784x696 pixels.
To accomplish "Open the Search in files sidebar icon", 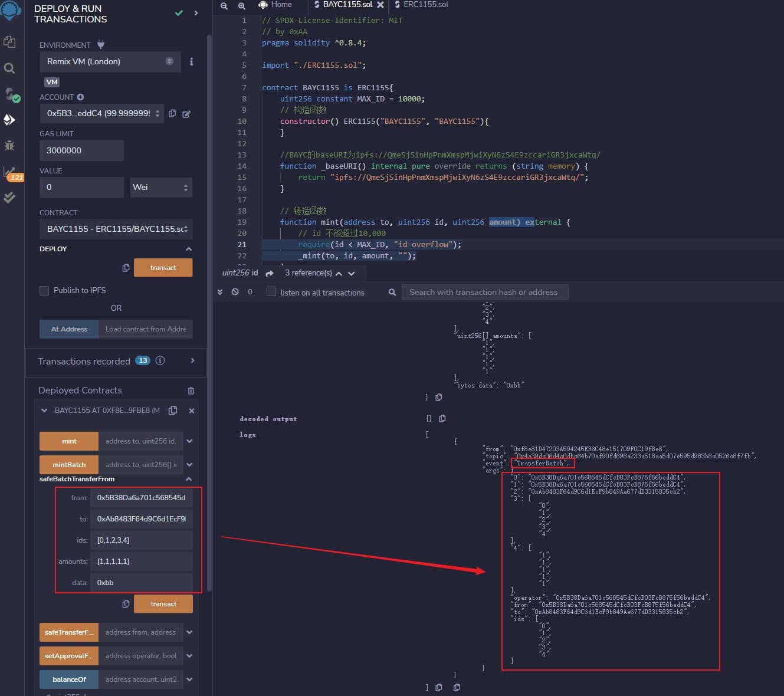I will (9, 68).
